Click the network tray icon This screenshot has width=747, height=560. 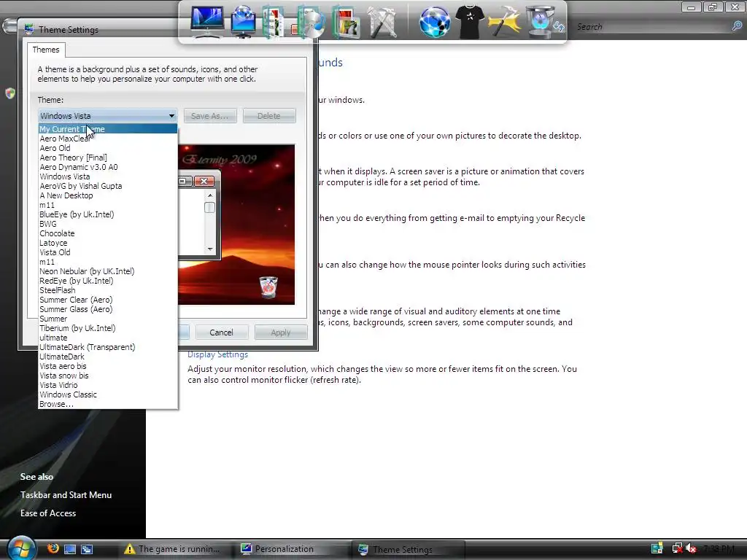676,548
